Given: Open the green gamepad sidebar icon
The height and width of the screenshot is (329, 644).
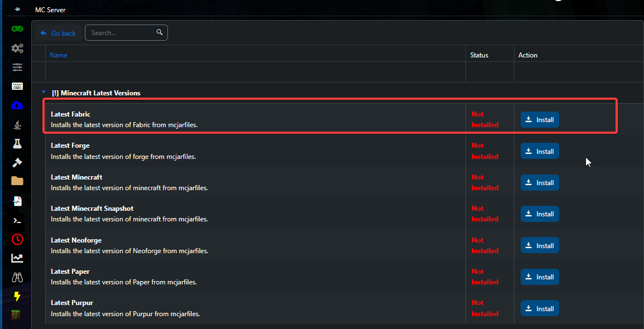Looking at the screenshot, I should tap(17, 28).
